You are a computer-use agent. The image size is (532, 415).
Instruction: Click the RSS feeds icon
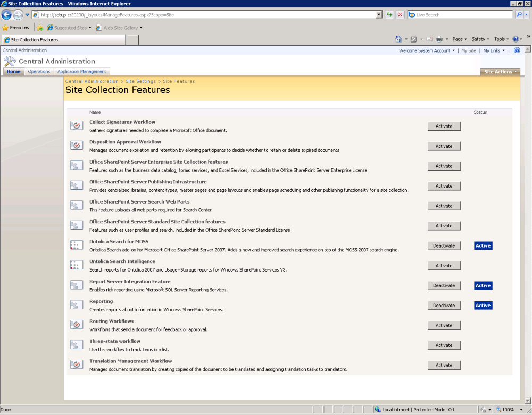pos(413,39)
